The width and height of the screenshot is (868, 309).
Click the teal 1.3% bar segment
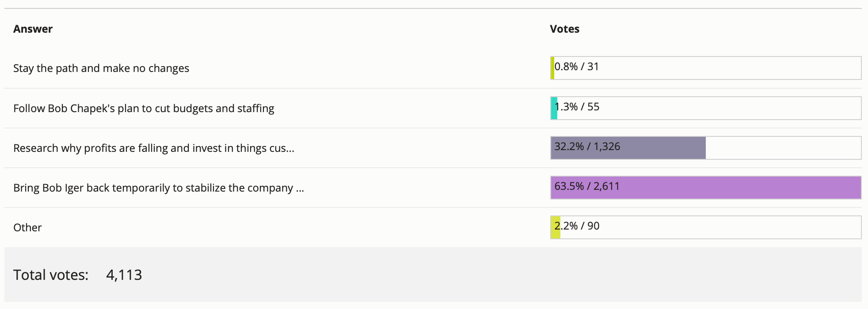(554, 108)
